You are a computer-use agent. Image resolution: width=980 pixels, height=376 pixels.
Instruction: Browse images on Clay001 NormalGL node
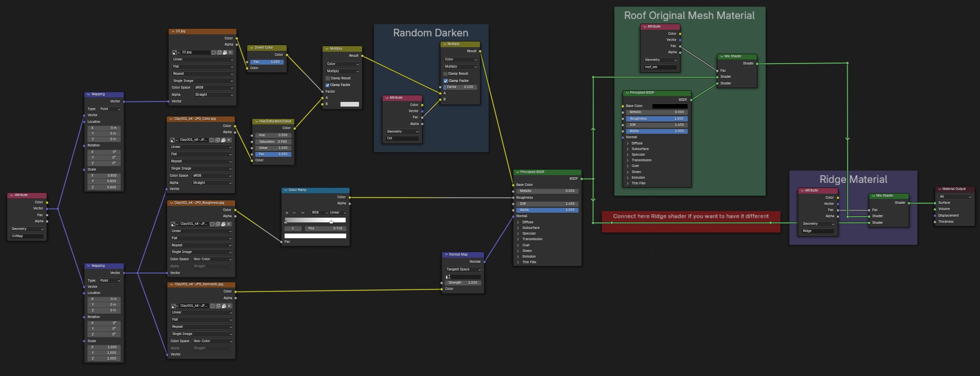coord(174,306)
